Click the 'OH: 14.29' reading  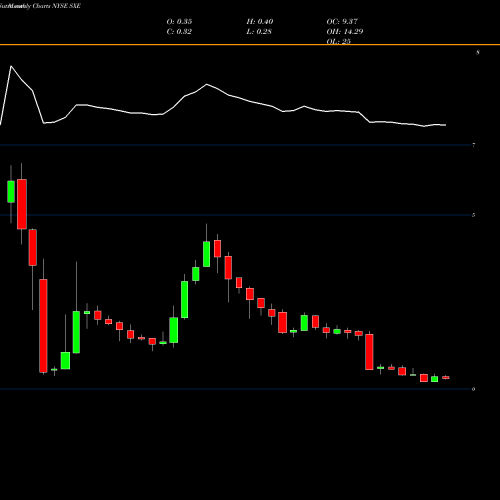point(345,32)
